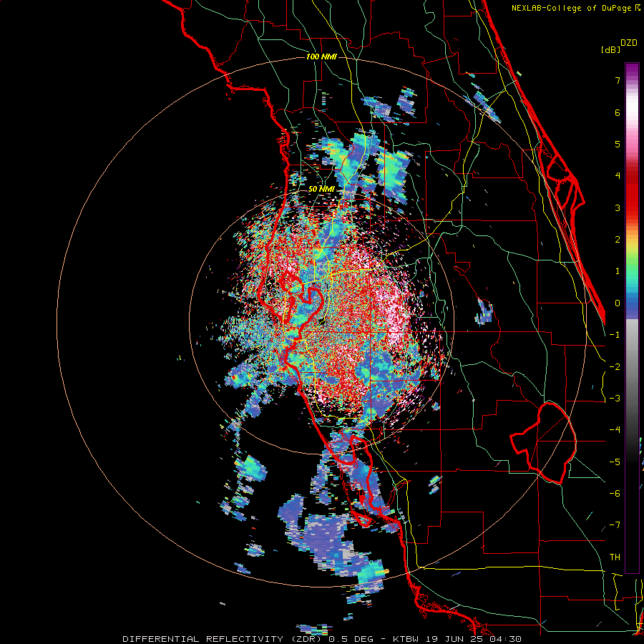Click the 6 value on color scale
Screen dimensions: 644x644
(x=618, y=112)
